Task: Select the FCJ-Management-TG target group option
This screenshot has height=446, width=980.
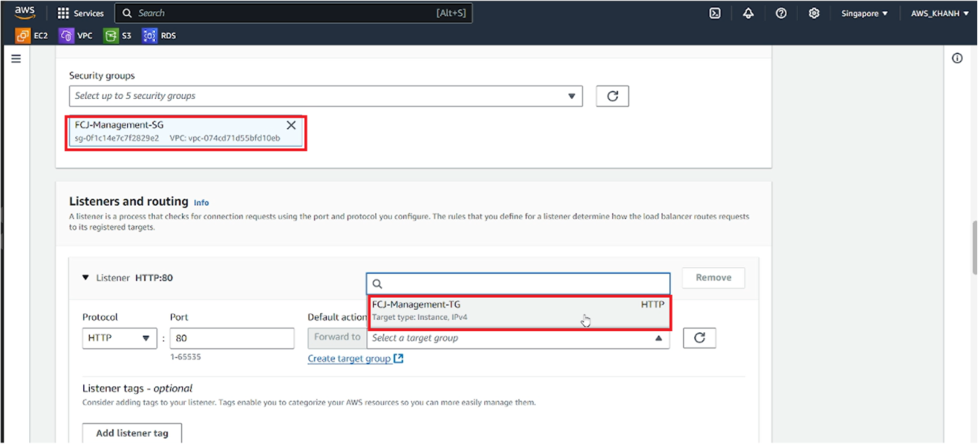Action: (518, 311)
